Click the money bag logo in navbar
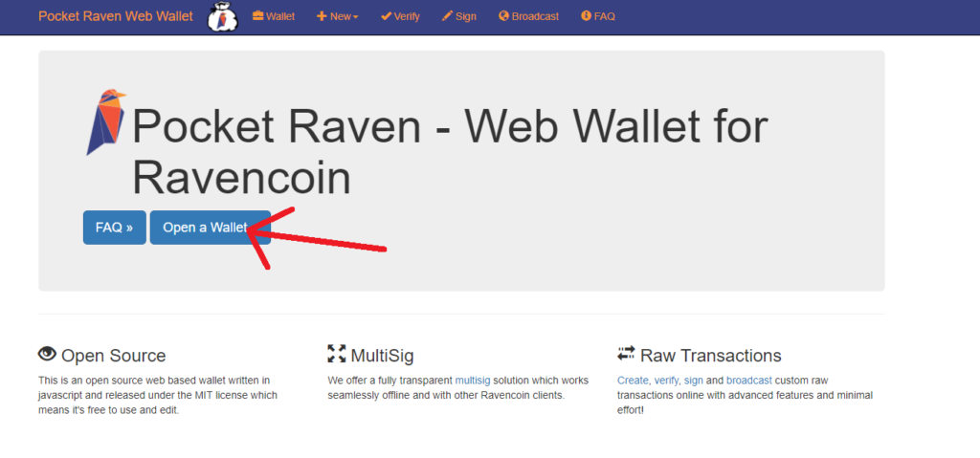980x458 pixels. (222, 17)
